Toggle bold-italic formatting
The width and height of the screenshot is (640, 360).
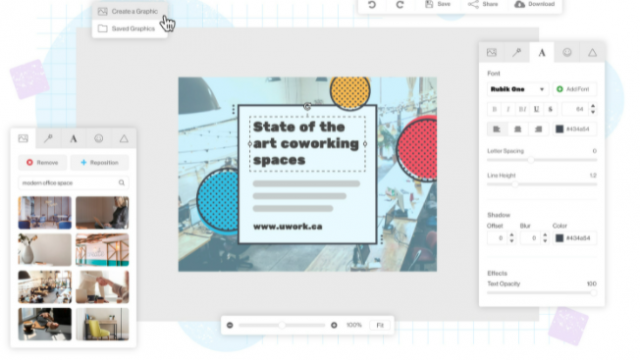pos(522,109)
